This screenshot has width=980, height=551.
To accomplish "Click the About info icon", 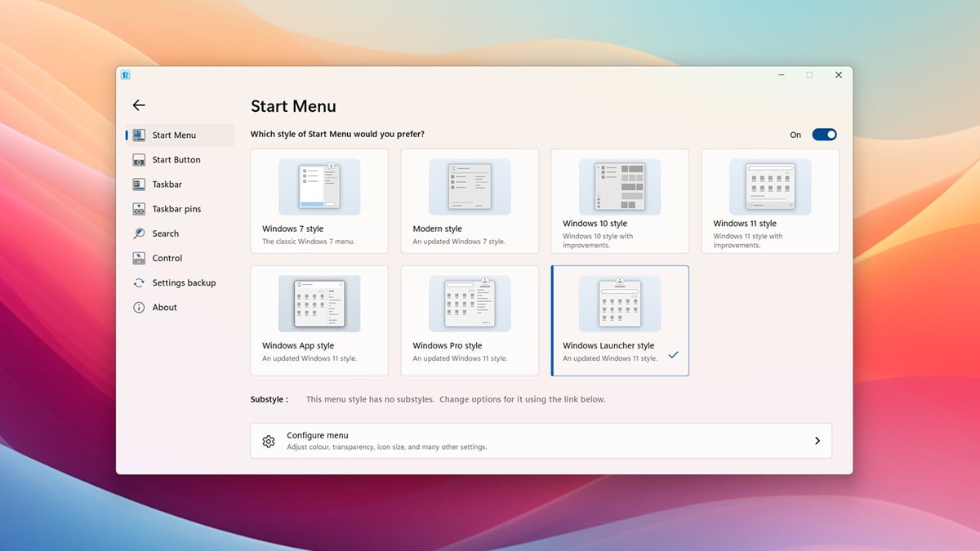I will pos(138,307).
